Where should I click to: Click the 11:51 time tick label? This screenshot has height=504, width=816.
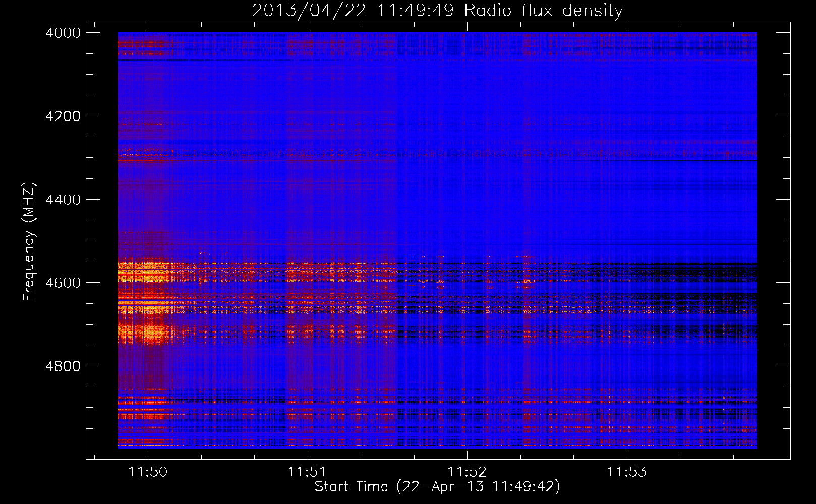click(x=307, y=472)
